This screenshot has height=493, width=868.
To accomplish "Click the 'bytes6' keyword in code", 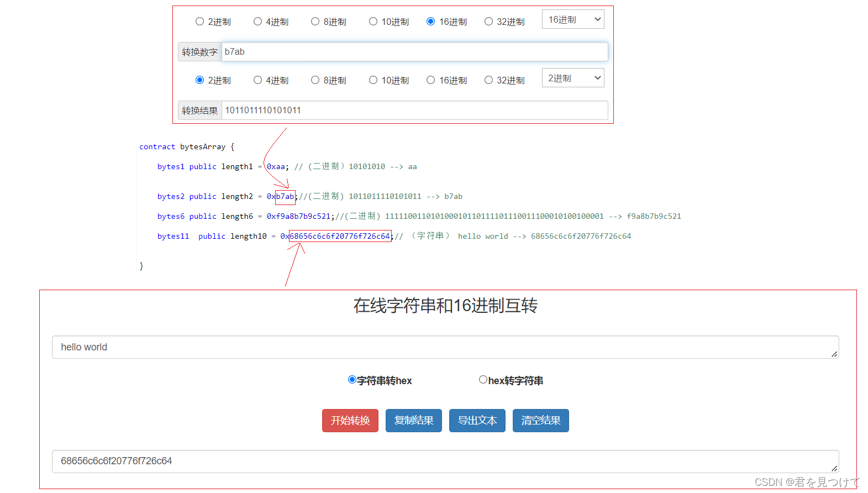I will click(171, 216).
